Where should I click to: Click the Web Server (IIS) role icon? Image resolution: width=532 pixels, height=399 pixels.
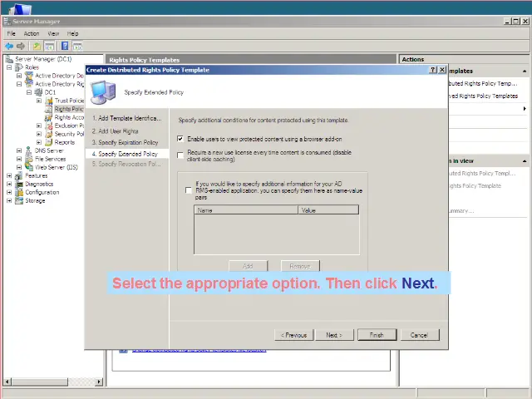(29, 167)
